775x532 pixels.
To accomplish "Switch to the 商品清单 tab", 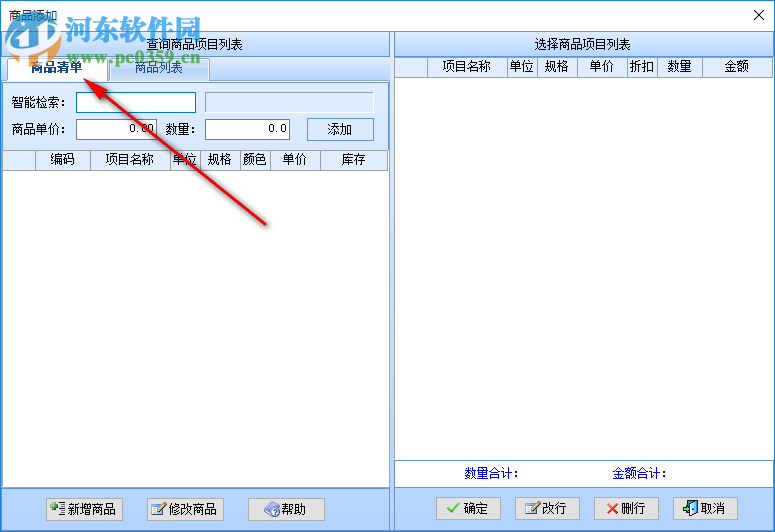I will point(57,69).
